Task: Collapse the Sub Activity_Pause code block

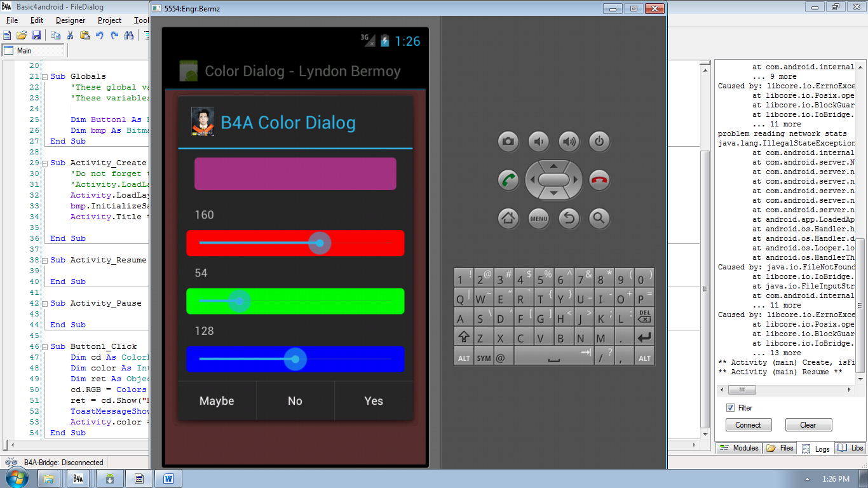Action: click(x=44, y=303)
